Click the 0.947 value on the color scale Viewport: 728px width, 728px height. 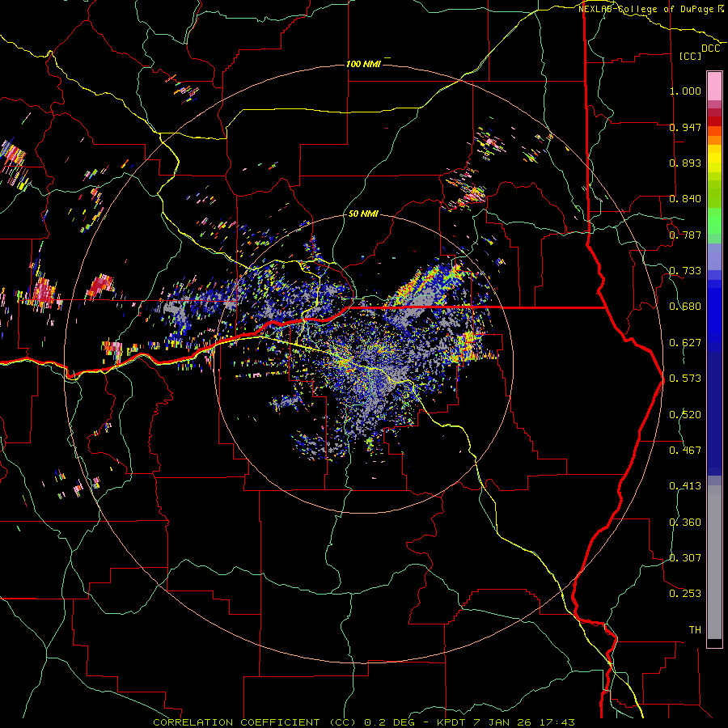tap(685, 127)
